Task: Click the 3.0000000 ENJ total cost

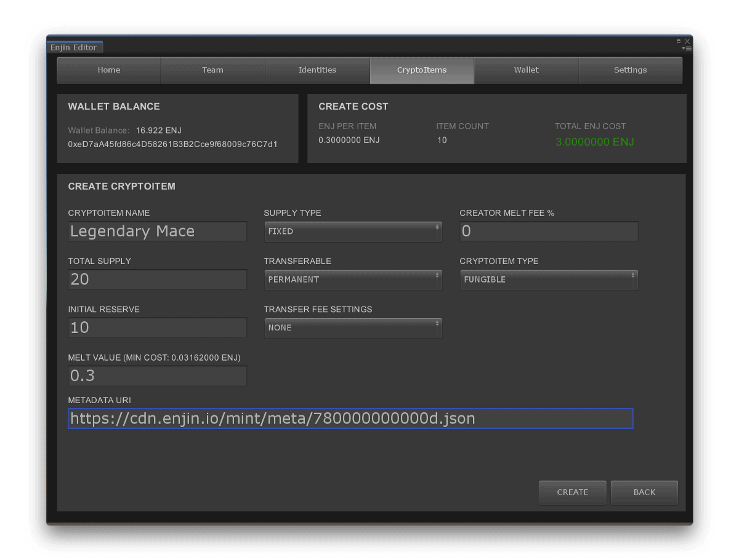Action: point(595,142)
